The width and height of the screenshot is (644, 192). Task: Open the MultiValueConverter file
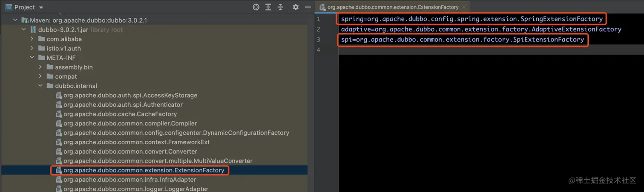click(x=158, y=161)
